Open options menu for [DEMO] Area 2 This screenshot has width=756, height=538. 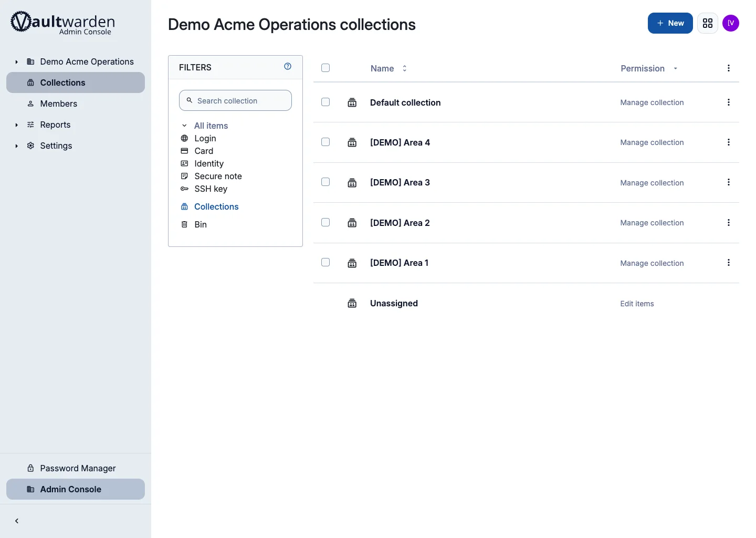pos(729,223)
